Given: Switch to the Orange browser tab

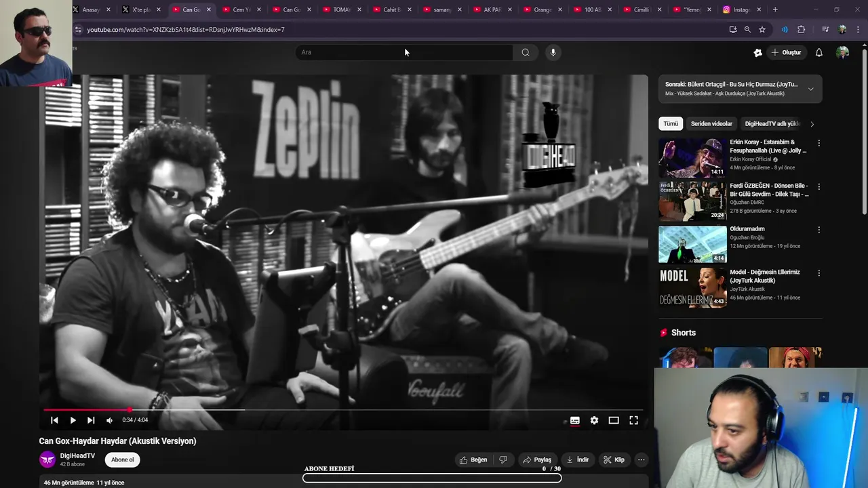Looking at the screenshot, I should 542,9.
